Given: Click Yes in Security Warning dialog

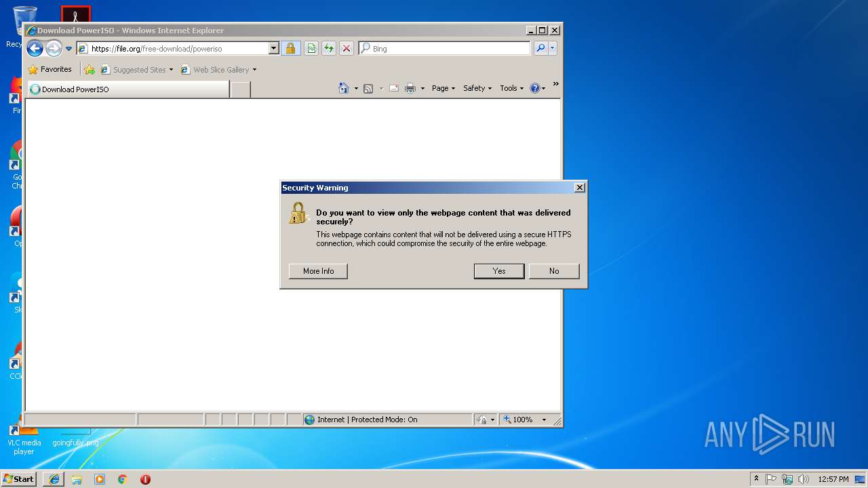Looking at the screenshot, I should click(499, 271).
